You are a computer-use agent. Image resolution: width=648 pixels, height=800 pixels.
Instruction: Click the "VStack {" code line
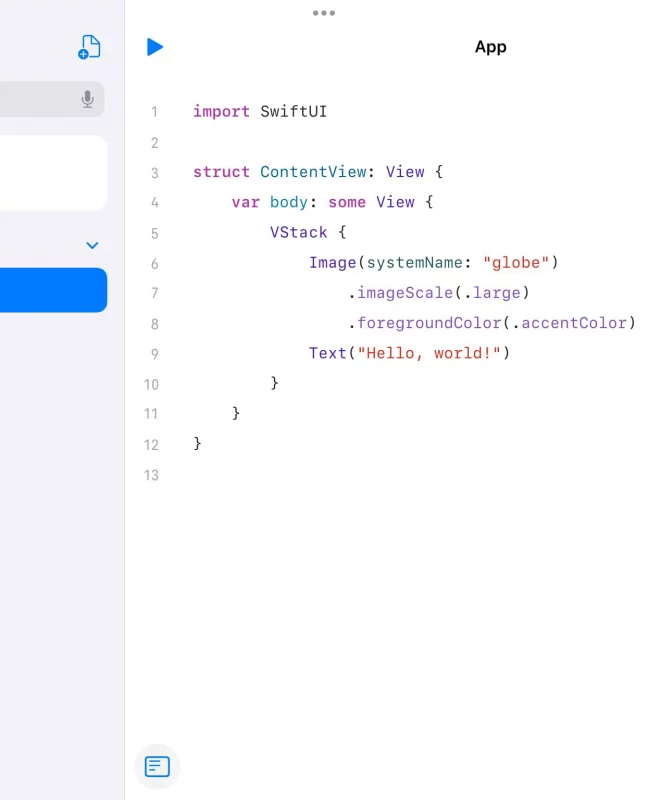tap(308, 232)
